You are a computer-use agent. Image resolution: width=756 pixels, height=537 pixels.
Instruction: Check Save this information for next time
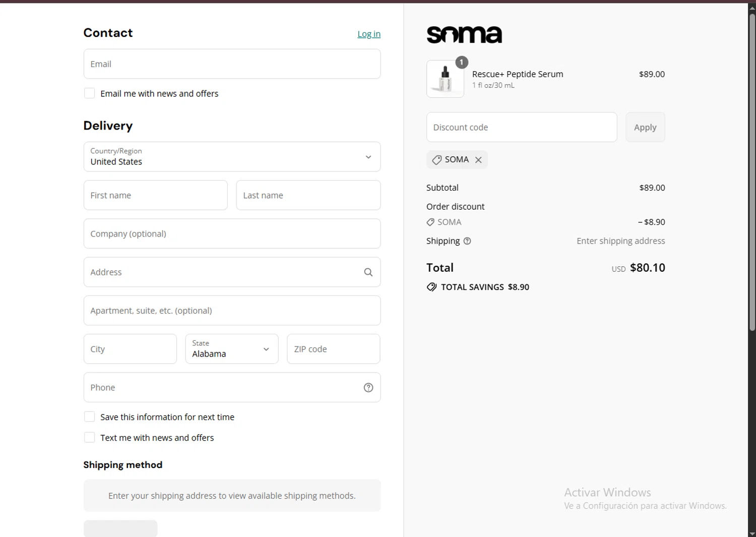(89, 416)
